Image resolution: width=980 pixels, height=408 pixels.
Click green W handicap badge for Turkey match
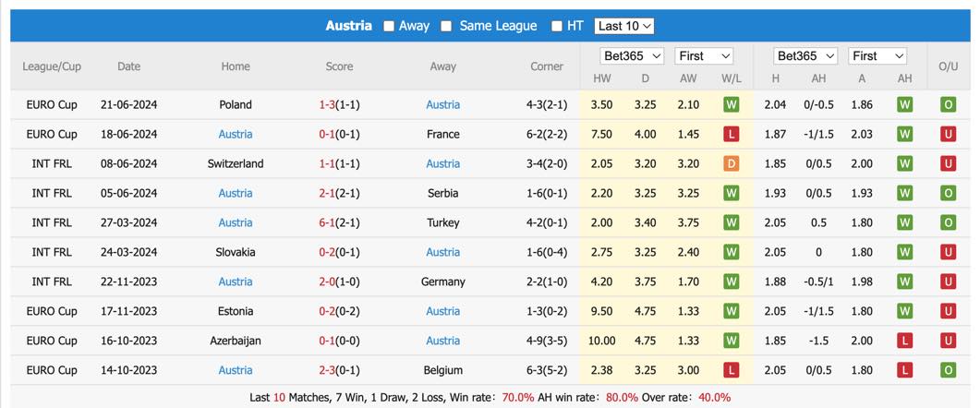click(x=904, y=222)
